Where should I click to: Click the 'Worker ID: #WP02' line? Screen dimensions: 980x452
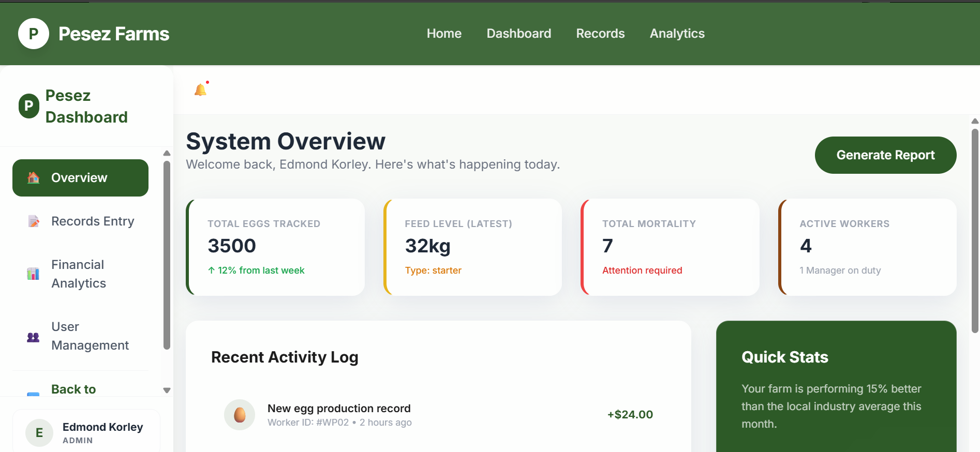[339, 423]
